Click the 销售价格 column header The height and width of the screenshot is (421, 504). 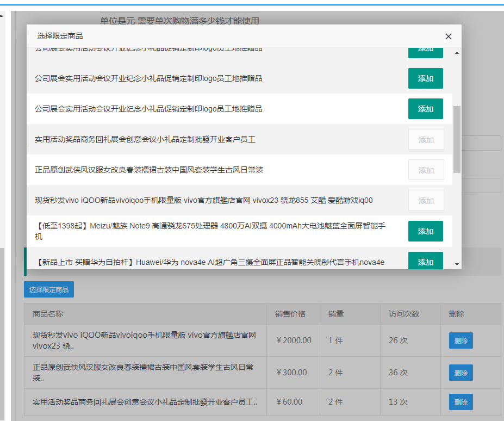click(x=290, y=314)
